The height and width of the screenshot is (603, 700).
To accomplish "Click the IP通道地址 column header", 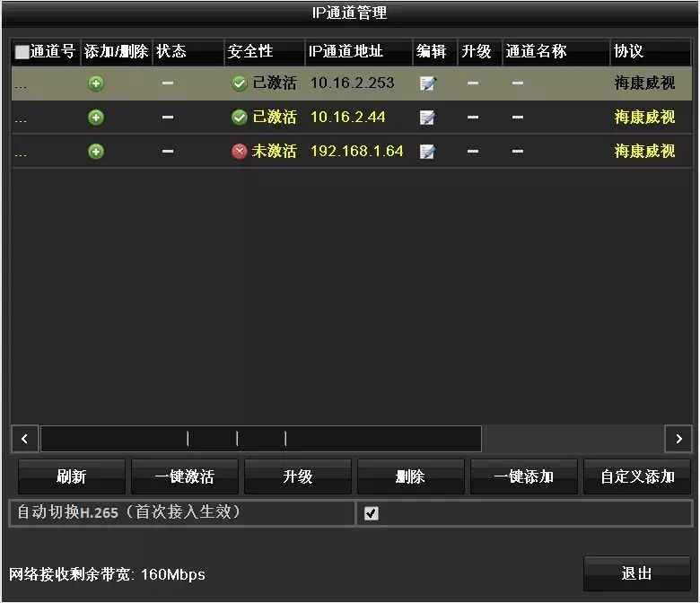I will pyautogui.click(x=358, y=52).
